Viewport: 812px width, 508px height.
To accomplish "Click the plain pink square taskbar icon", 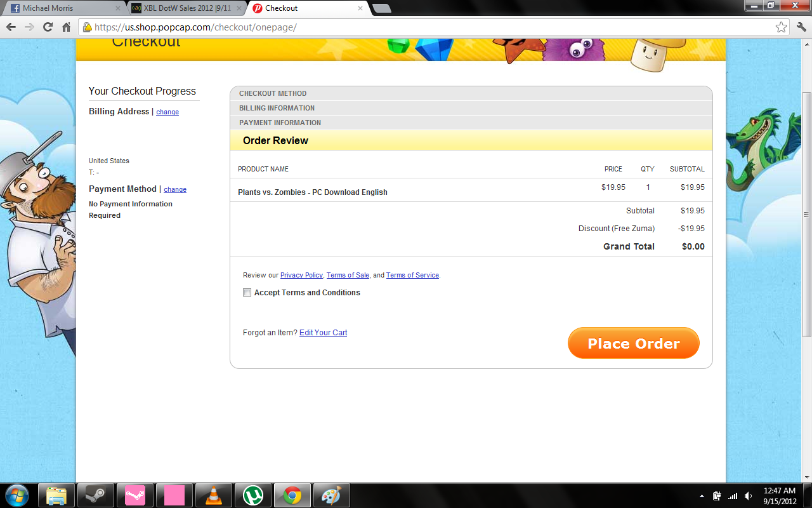I will (x=174, y=495).
